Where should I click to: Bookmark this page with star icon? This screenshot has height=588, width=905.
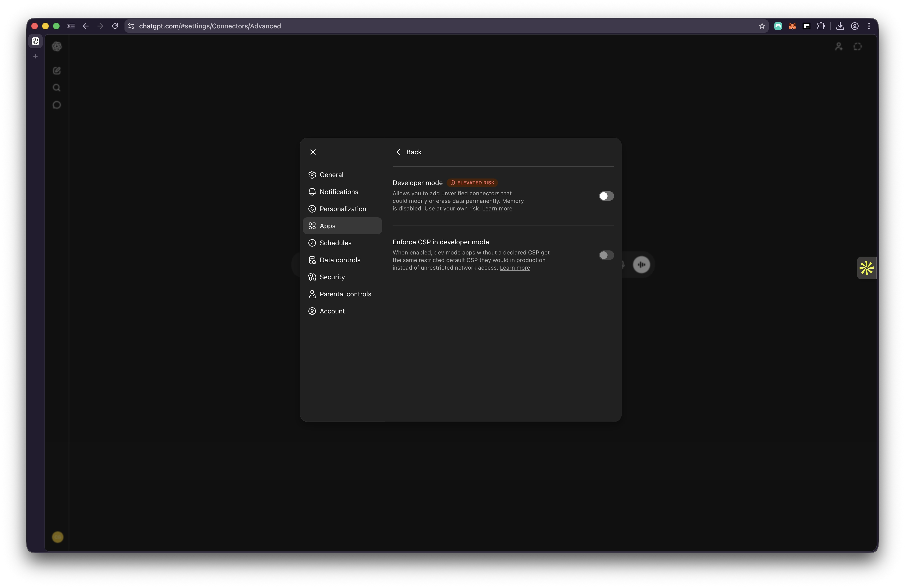pyautogui.click(x=762, y=26)
